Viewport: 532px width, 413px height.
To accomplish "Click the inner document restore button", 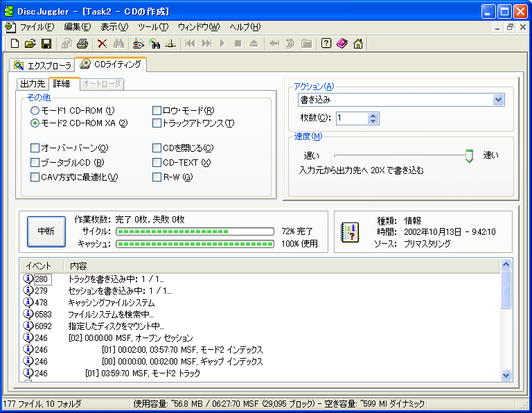I will [x=510, y=28].
